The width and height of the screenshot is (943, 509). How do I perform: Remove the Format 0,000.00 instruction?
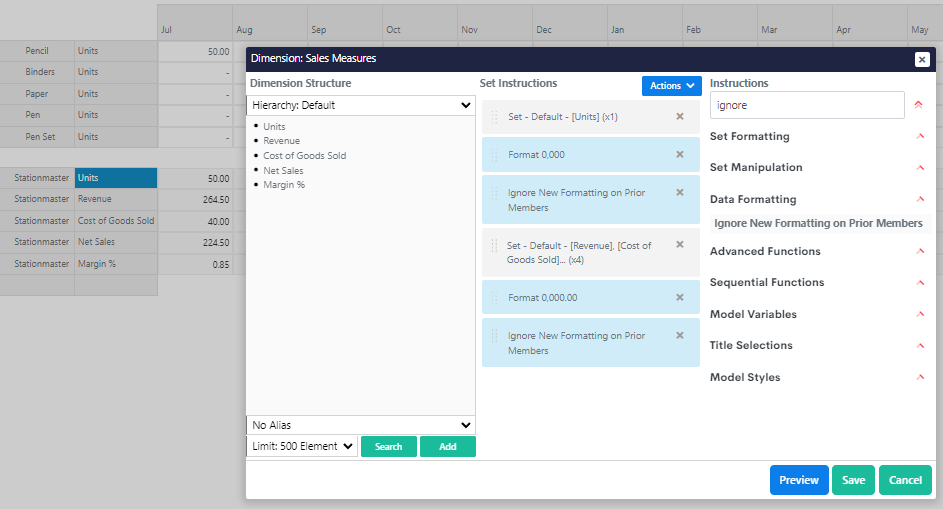click(x=680, y=297)
